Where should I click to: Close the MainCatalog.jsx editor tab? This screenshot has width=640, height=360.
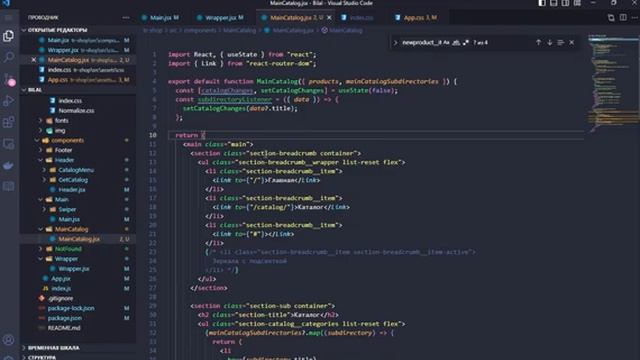point(329,18)
